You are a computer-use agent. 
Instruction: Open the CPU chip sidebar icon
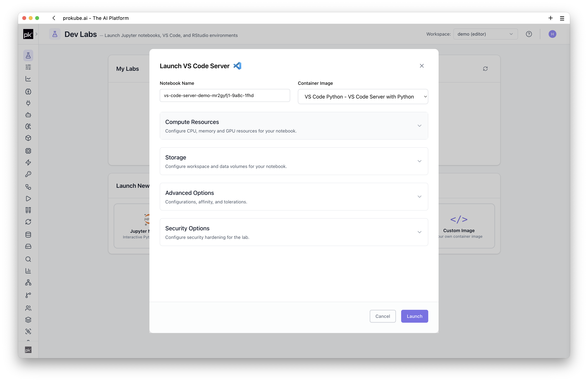click(28, 151)
